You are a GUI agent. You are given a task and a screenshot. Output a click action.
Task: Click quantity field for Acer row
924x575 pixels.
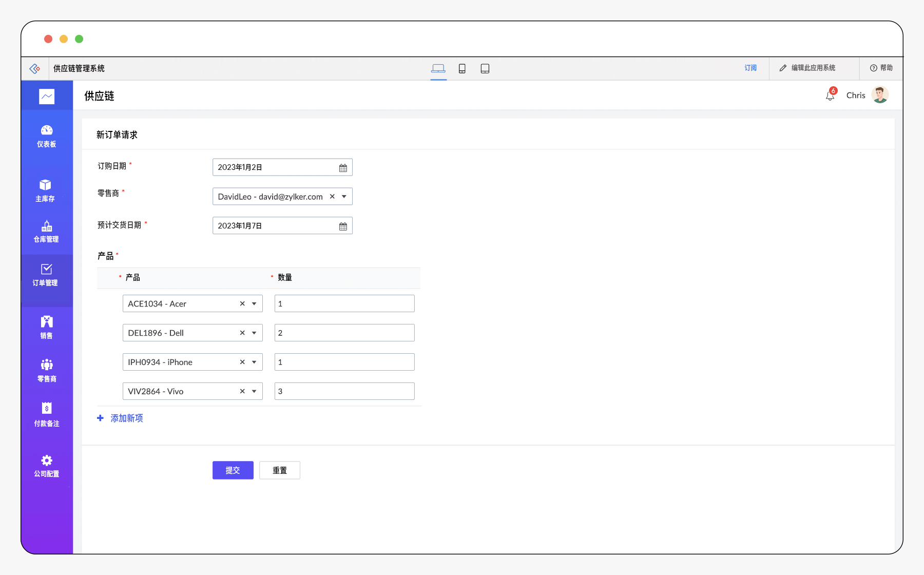pyautogui.click(x=344, y=303)
